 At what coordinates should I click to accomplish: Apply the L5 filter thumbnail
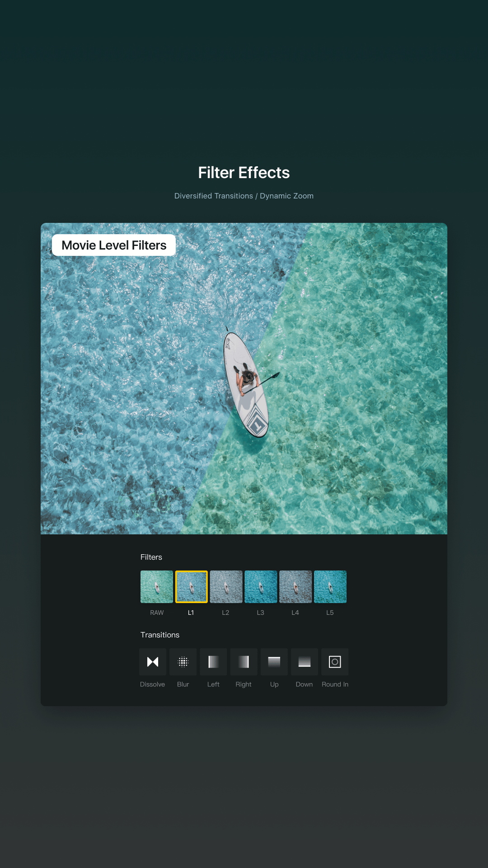[330, 587]
